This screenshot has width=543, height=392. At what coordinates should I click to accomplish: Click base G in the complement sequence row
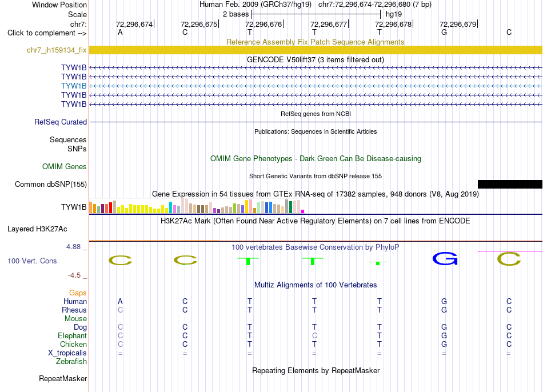444,33
